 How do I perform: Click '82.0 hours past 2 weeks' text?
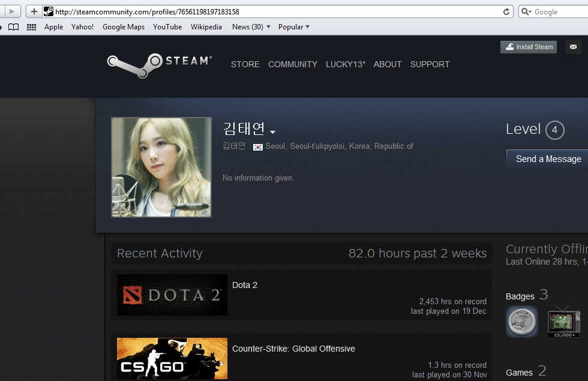pyautogui.click(x=418, y=253)
